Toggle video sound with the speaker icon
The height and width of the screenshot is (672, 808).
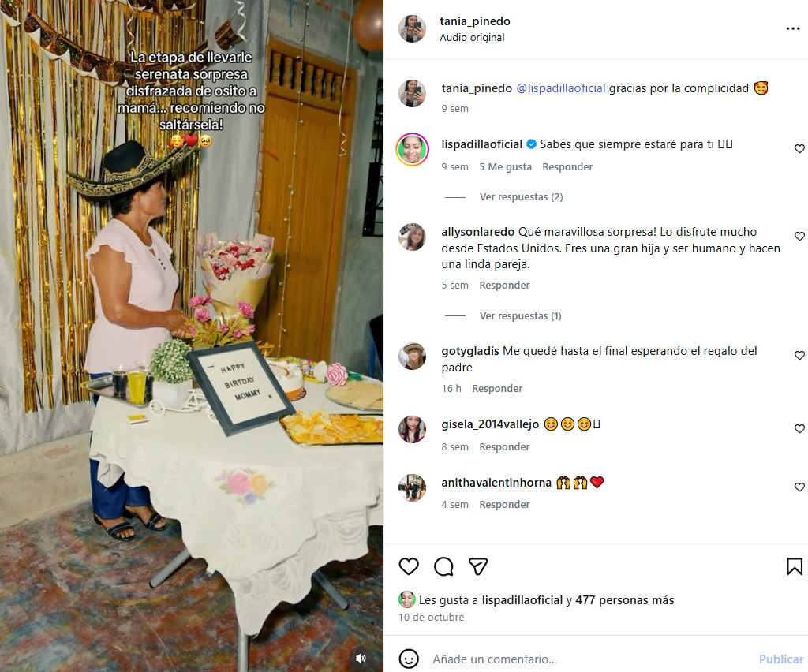[x=361, y=658]
